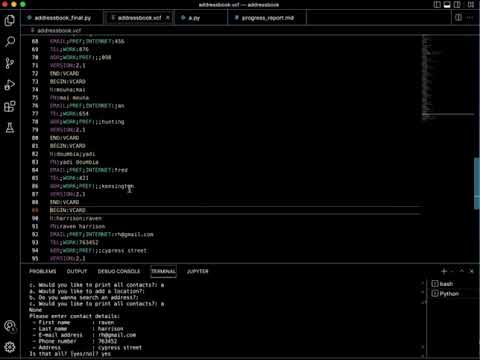480x360 pixels.
Task: Click the editor minimap
Action: 448,77
